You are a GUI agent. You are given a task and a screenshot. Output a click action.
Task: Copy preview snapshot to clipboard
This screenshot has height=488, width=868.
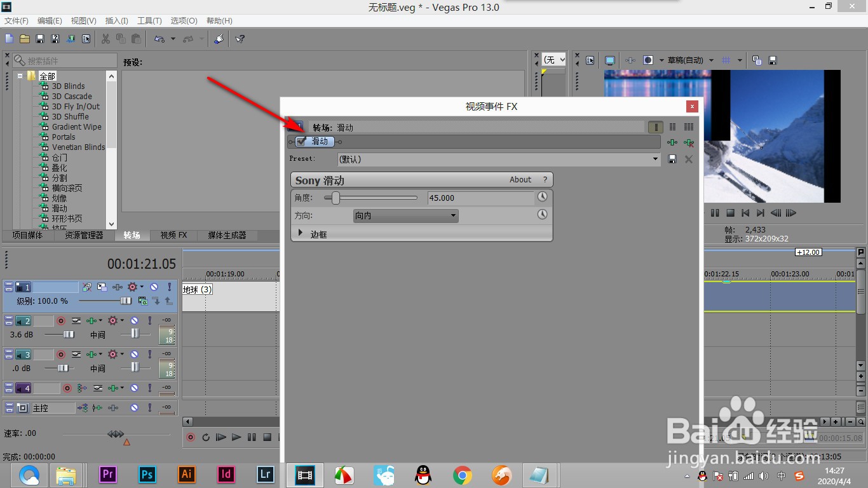[757, 60]
